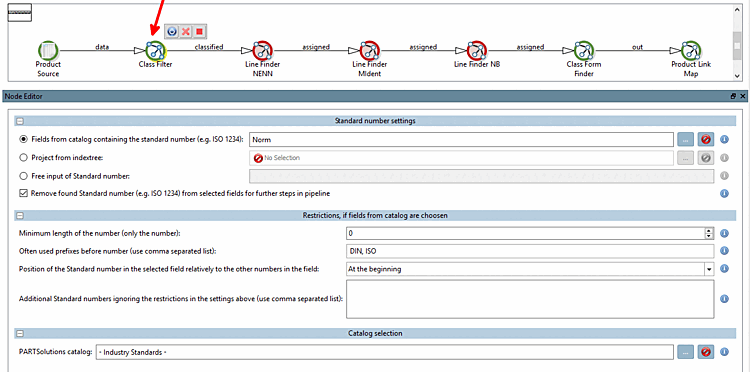Screen dimensions: 750x372
Task: Select the Class Form Finder node
Action: [584, 50]
